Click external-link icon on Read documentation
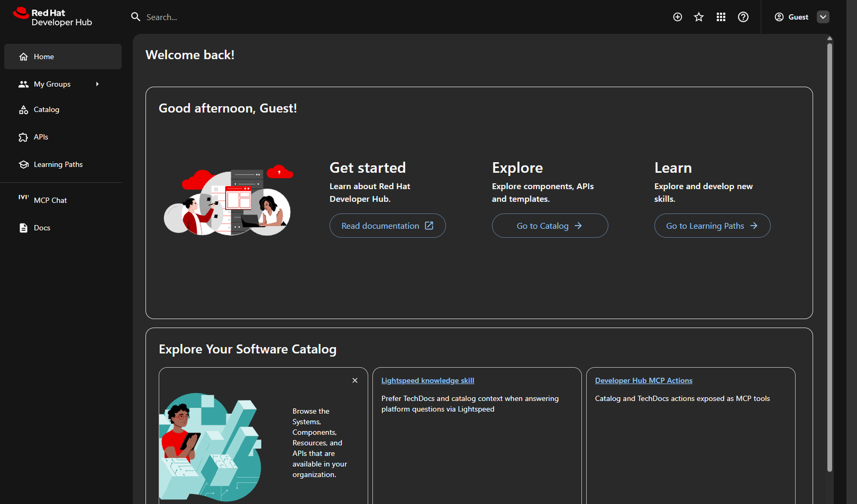 click(x=429, y=226)
